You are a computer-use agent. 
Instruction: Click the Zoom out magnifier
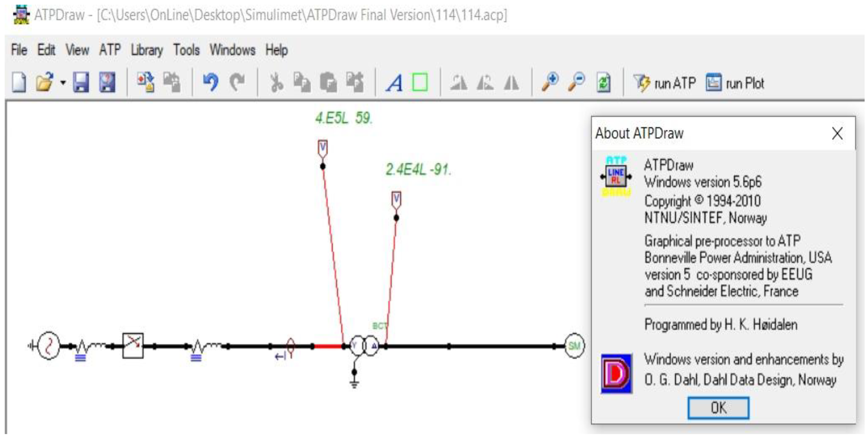(x=577, y=83)
